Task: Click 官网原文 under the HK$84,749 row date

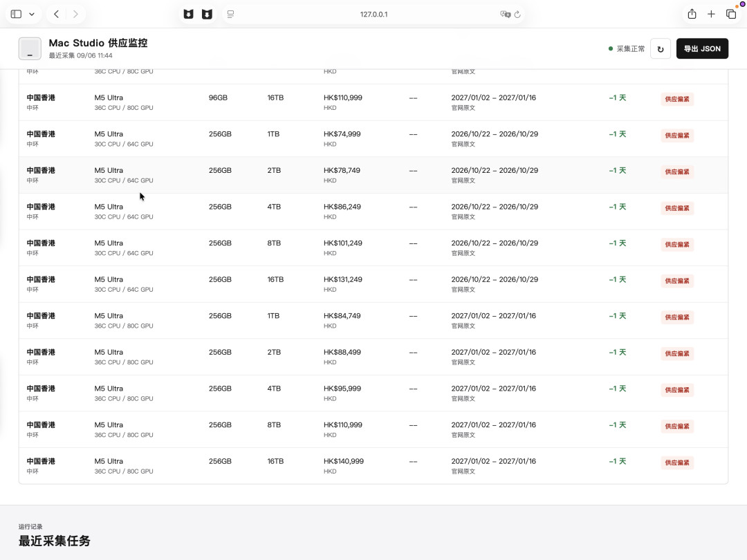Action: [x=463, y=326]
